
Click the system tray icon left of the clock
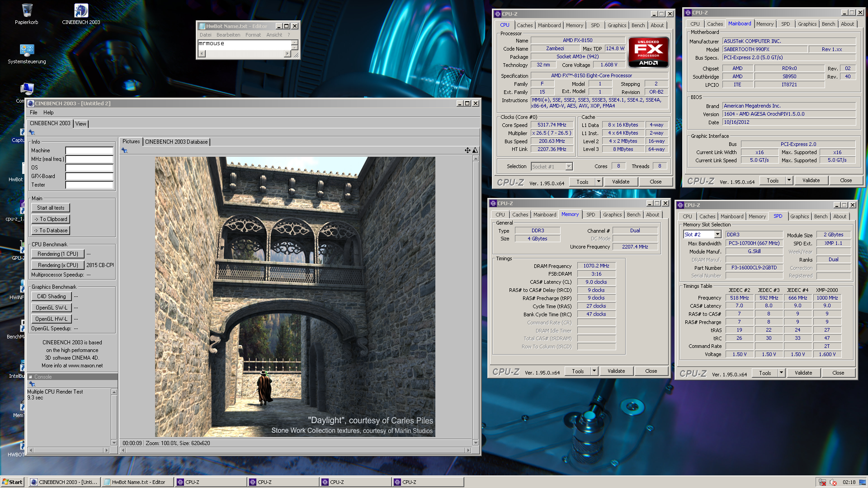coord(833,482)
